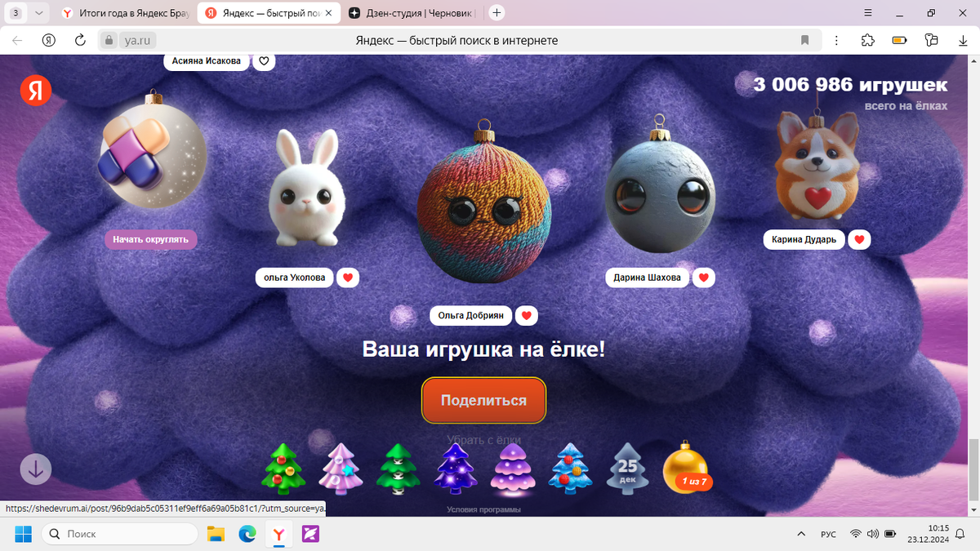Click the Карина Дударь name label
Image resolution: width=980 pixels, height=551 pixels.
pos(804,240)
